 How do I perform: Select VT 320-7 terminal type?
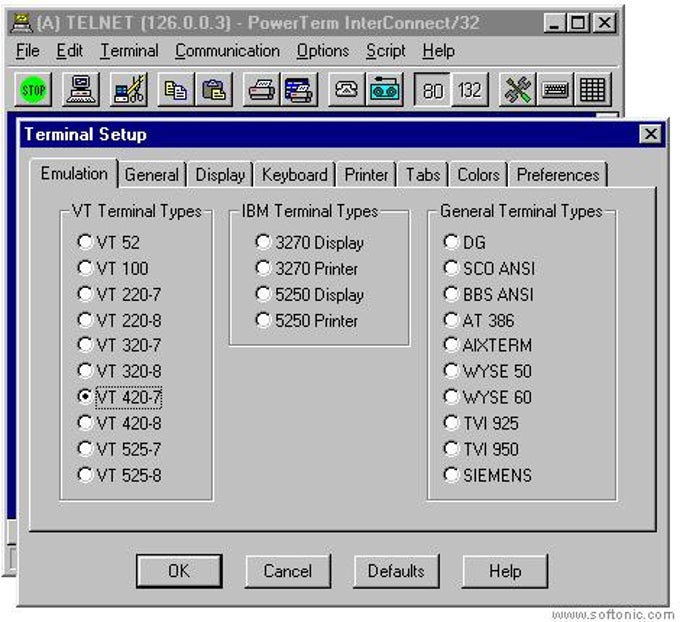pyautogui.click(x=85, y=345)
